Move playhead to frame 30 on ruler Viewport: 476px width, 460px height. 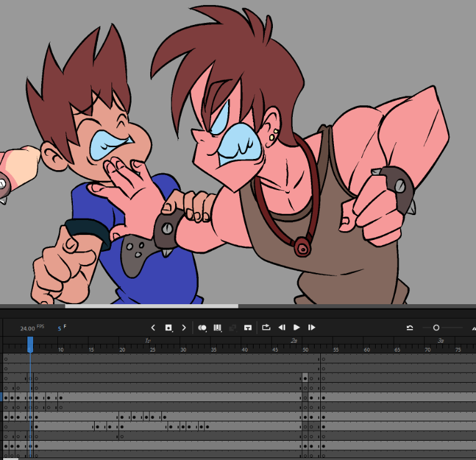point(183,350)
